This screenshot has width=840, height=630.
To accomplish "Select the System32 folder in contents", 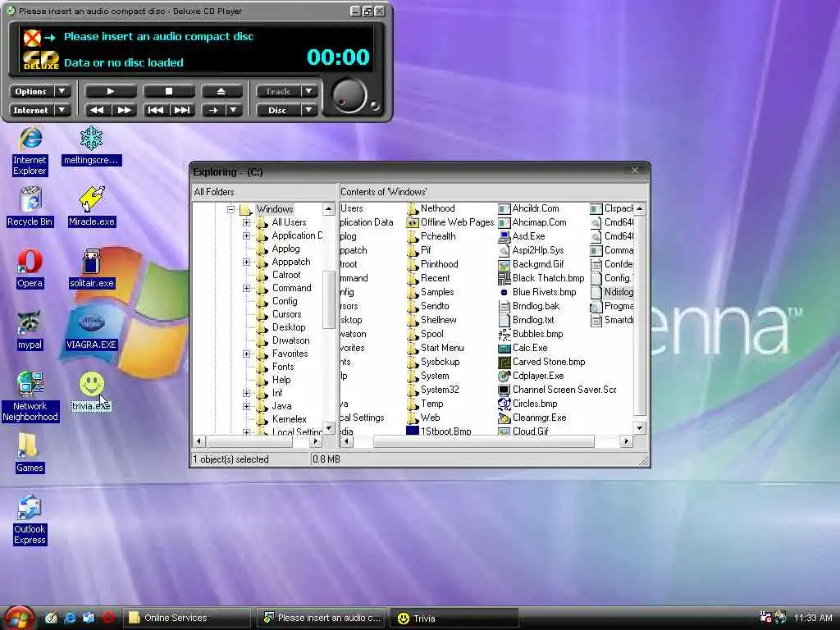I will 433,390.
